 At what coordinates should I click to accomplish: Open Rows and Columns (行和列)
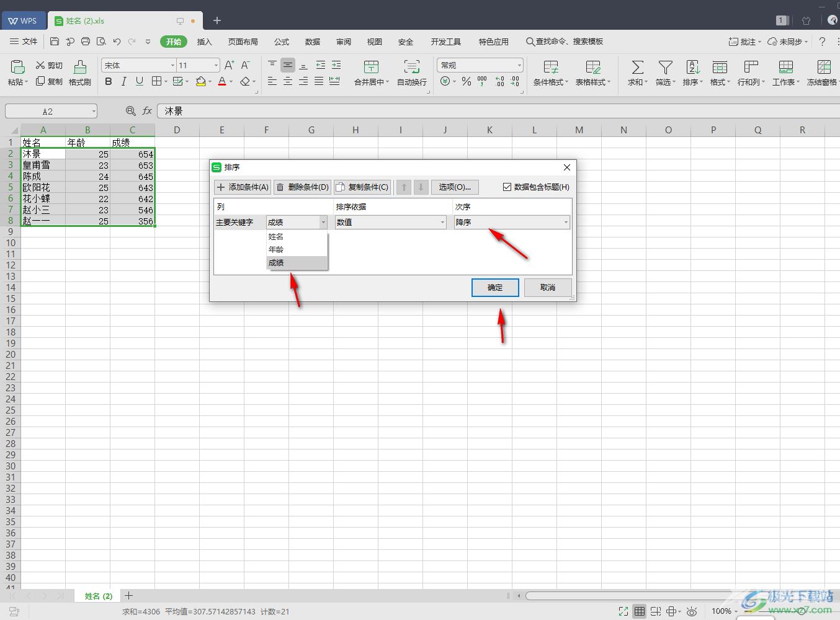tap(751, 73)
